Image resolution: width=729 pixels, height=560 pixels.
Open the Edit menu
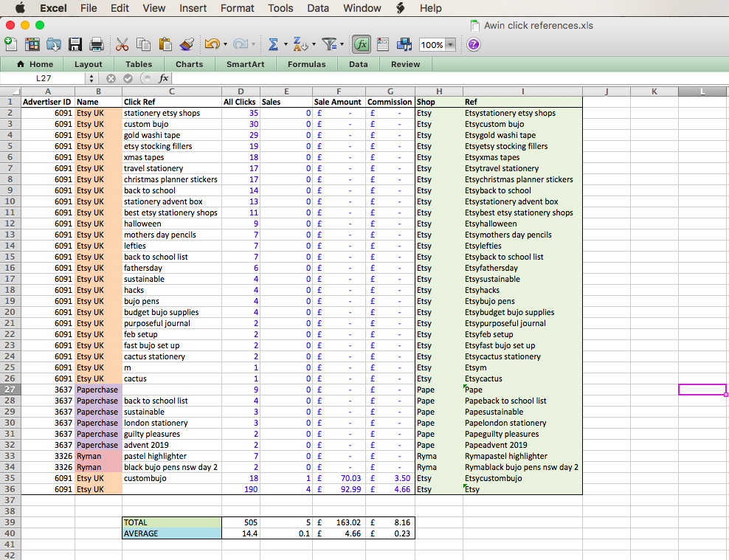coord(120,8)
